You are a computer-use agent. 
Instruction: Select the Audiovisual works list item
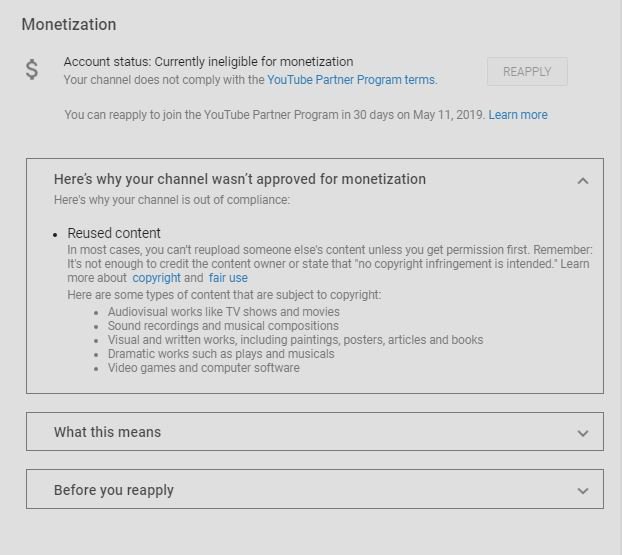point(223,312)
